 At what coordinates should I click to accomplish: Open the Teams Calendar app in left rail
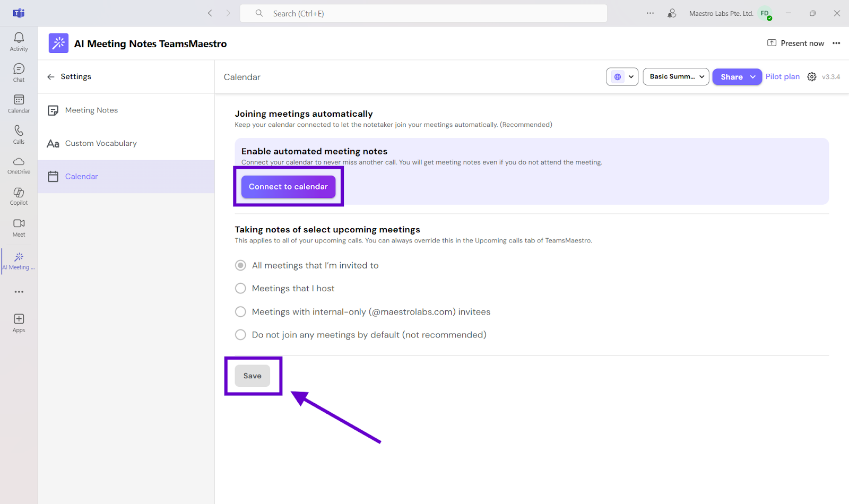(19, 103)
